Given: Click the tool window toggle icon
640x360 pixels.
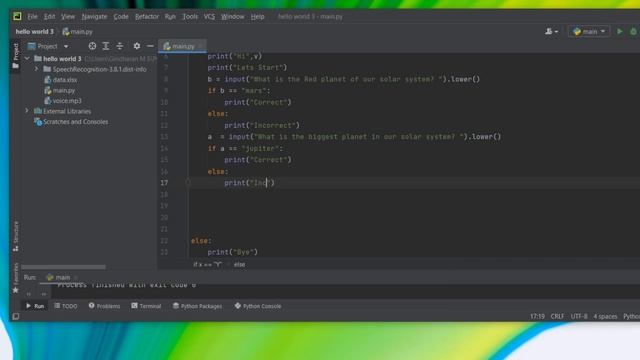Looking at the screenshot, I should [x=16, y=316].
